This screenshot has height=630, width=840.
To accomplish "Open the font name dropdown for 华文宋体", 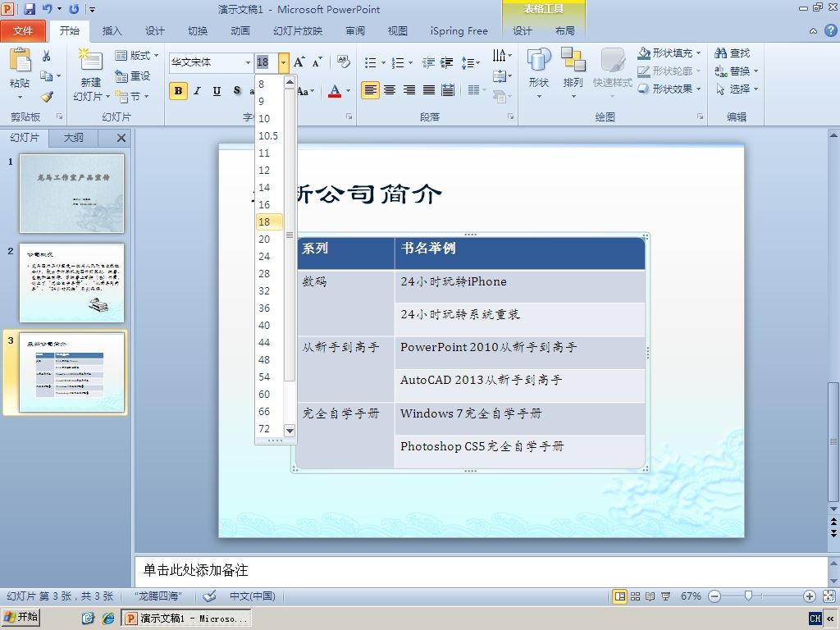I will coord(248,62).
